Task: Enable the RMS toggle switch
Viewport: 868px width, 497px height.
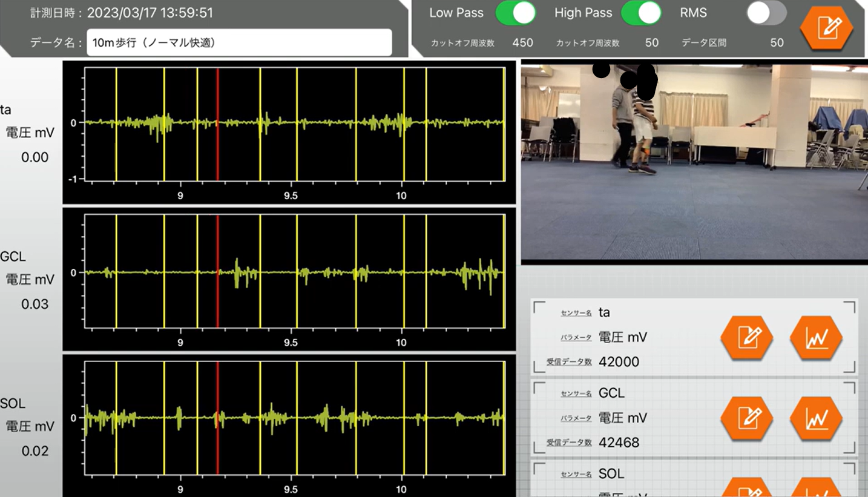Action: [766, 13]
